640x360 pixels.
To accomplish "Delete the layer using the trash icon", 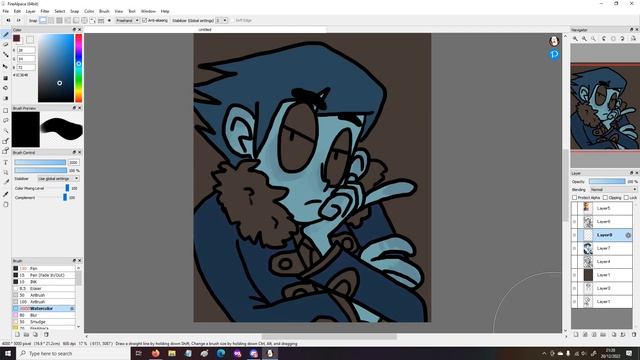I will click(x=634, y=334).
